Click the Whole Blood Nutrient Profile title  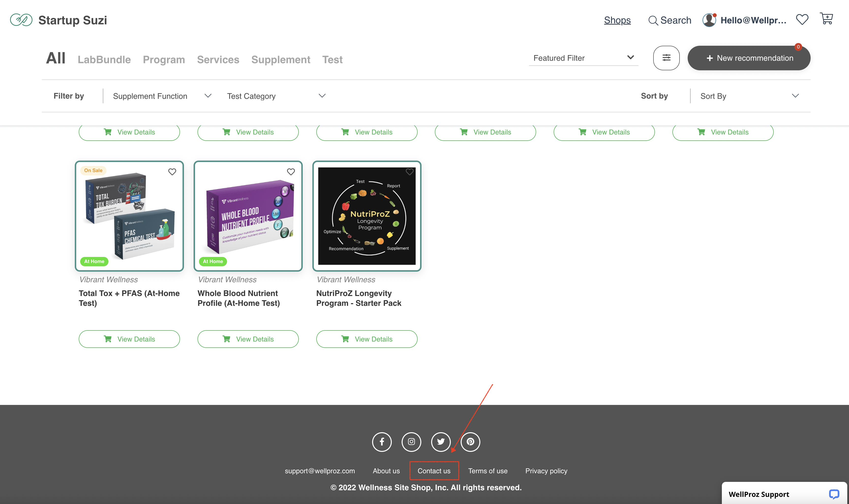click(x=239, y=298)
